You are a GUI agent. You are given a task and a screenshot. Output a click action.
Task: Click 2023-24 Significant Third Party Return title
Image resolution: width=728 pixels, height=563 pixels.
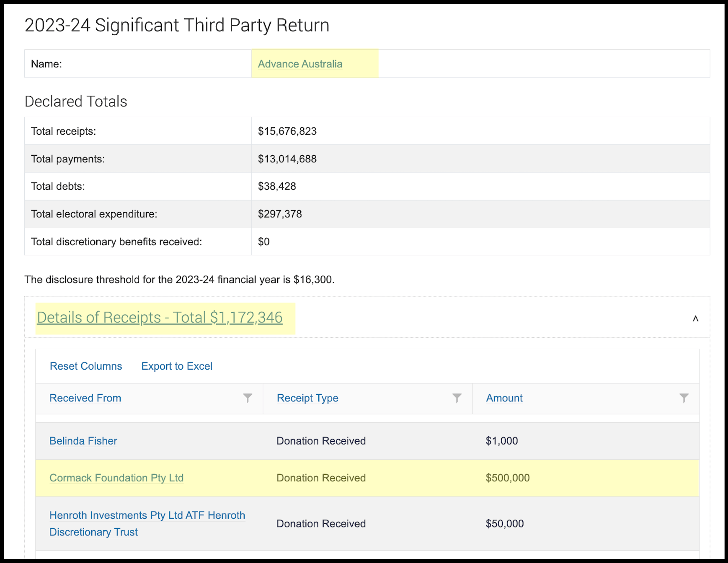[177, 25]
